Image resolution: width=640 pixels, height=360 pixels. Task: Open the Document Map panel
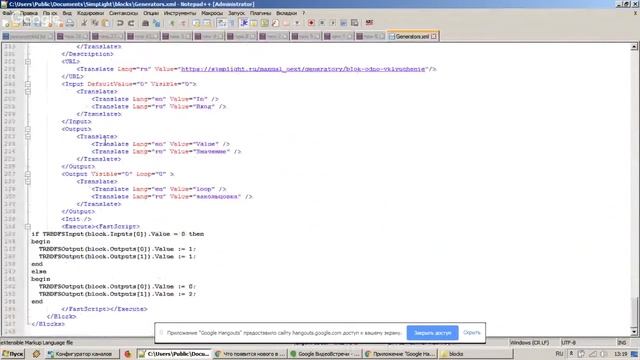(264, 23)
